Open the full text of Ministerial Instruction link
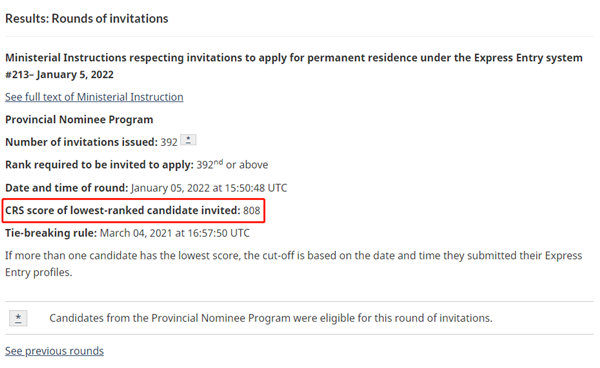The image size is (600, 368). (x=94, y=97)
